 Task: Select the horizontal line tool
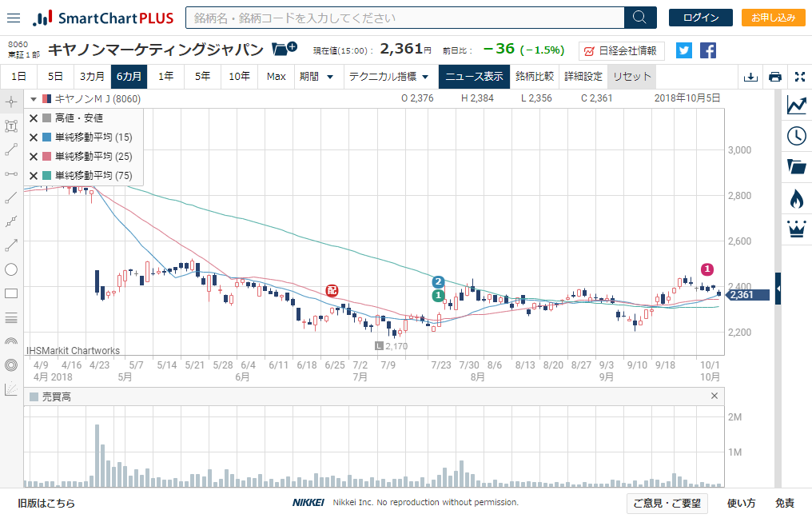point(11,173)
